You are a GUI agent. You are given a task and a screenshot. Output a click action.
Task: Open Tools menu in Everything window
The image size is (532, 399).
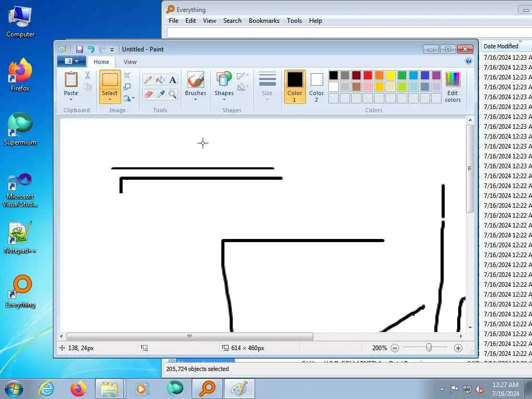point(294,21)
